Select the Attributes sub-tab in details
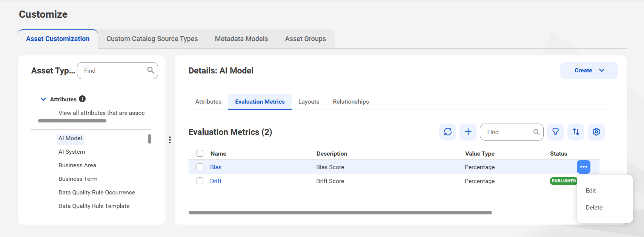The image size is (644, 237). 208,102
